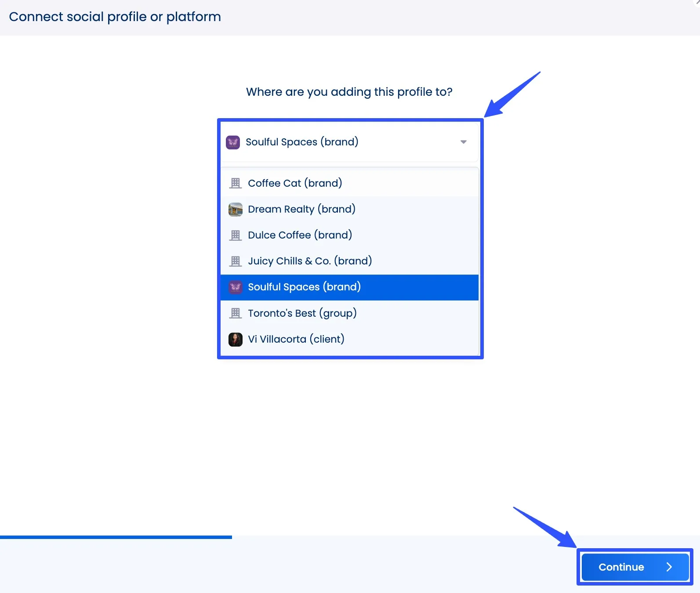Click the Dream Realty house thumbnail icon
The height and width of the screenshot is (593, 700).
236,210
